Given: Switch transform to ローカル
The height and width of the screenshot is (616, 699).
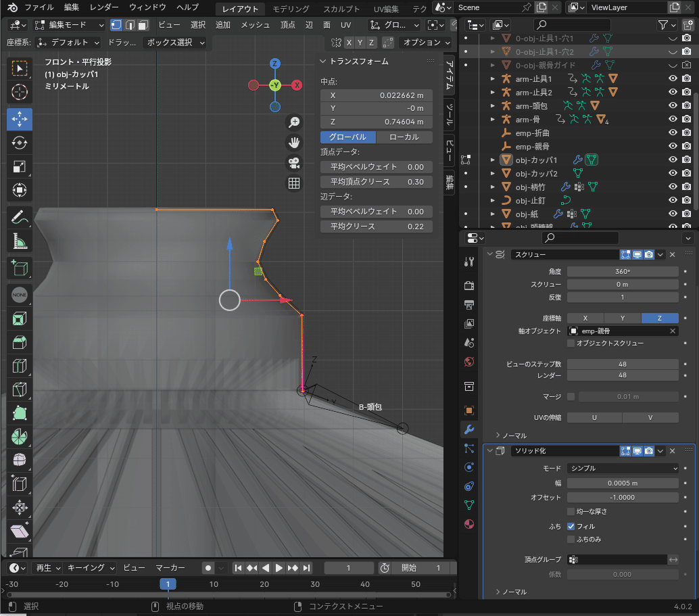Looking at the screenshot, I should click(404, 137).
